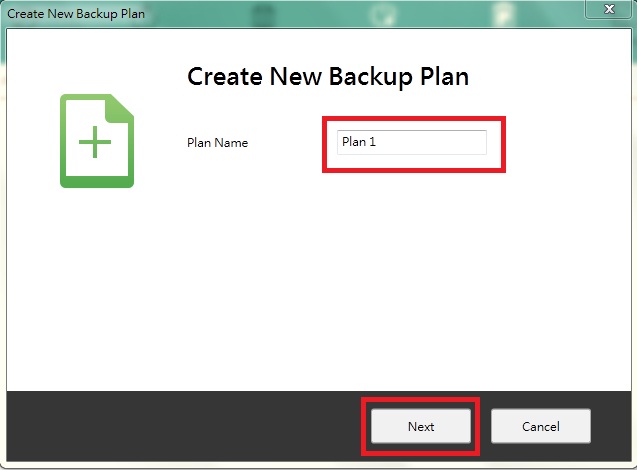Viewport: 637px width, 470px height.
Task: Click the Plan Name label
Action: [x=217, y=143]
